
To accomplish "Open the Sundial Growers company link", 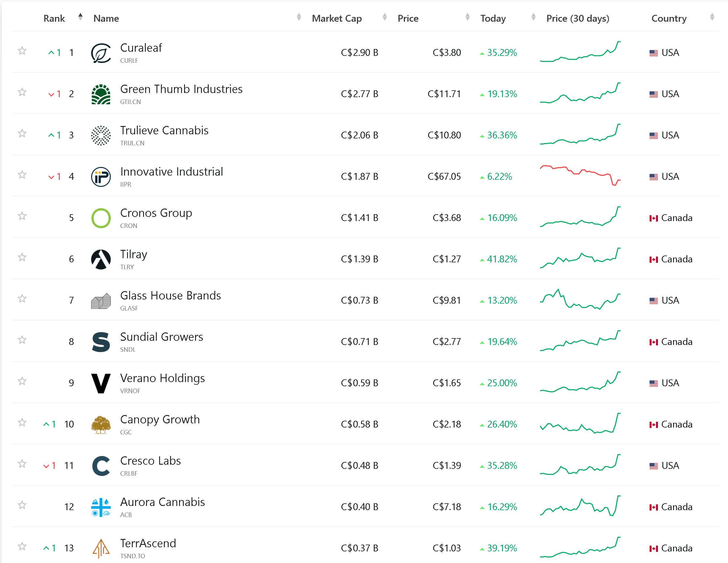I will (161, 337).
